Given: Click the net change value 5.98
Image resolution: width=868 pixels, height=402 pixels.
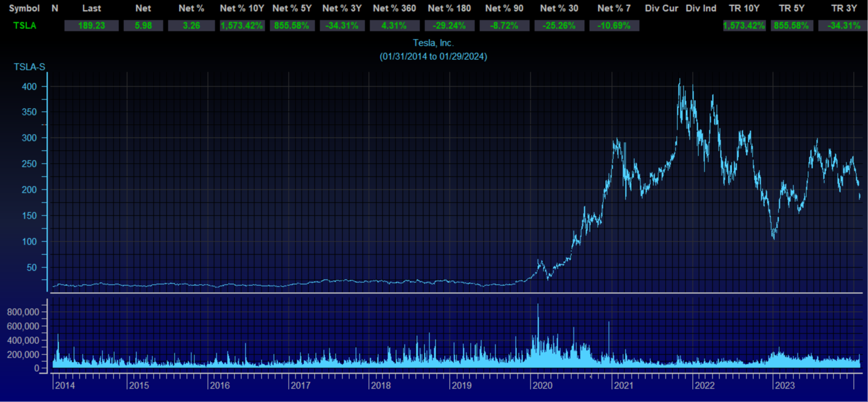Looking at the screenshot, I should point(143,26).
